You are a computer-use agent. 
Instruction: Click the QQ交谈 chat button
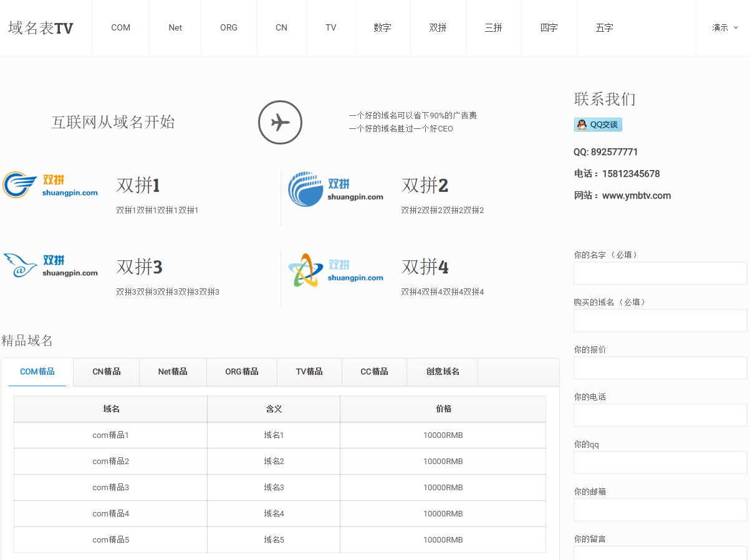pyautogui.click(x=598, y=125)
